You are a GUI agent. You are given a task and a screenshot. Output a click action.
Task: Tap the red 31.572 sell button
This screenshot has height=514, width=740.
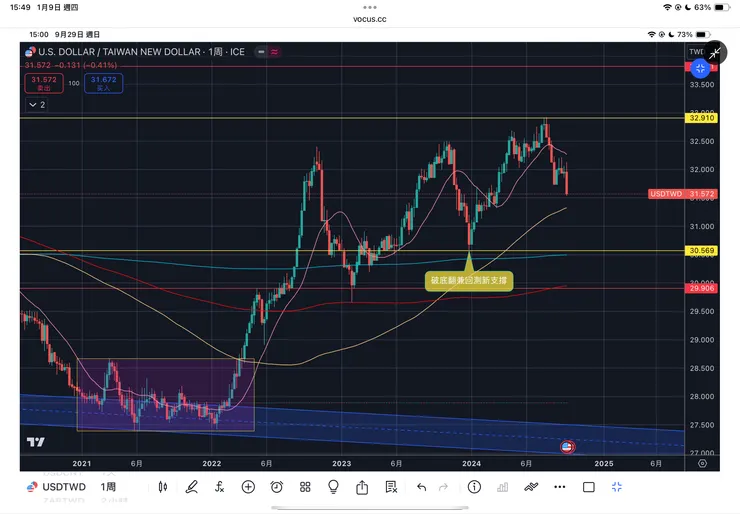[44, 84]
